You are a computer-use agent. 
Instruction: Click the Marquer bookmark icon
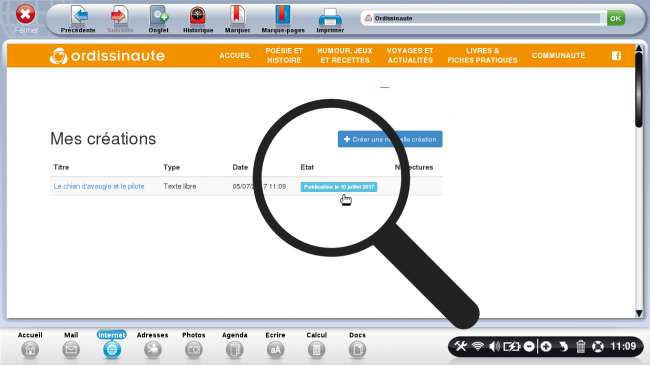pos(237,16)
